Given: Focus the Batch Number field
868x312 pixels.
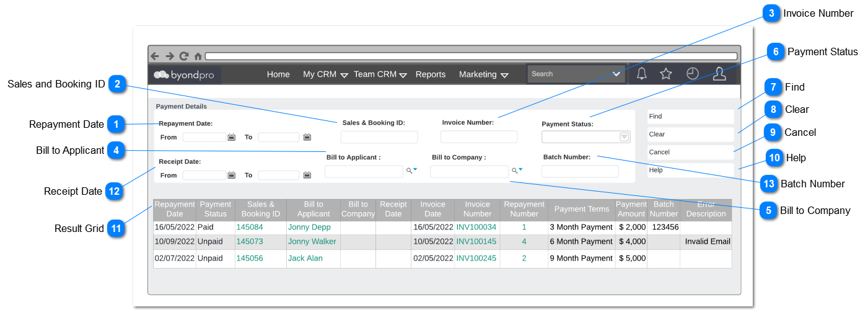Looking at the screenshot, I should [x=580, y=171].
